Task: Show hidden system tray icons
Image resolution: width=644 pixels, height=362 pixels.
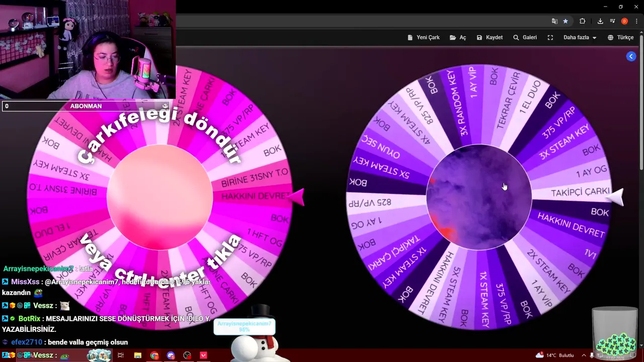Action: (584, 355)
